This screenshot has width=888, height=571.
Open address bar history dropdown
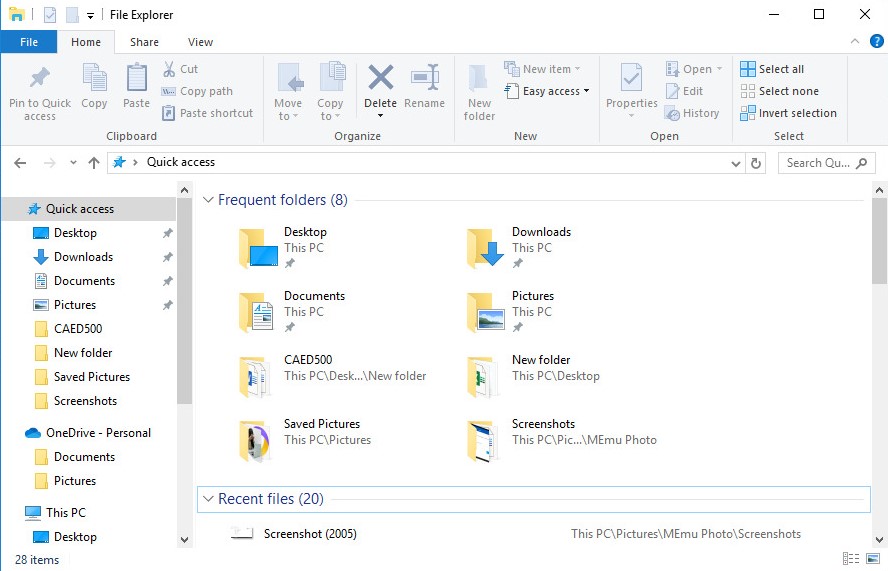pos(736,164)
